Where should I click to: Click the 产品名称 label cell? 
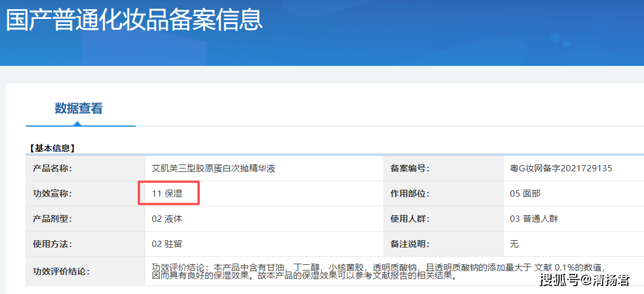point(86,168)
